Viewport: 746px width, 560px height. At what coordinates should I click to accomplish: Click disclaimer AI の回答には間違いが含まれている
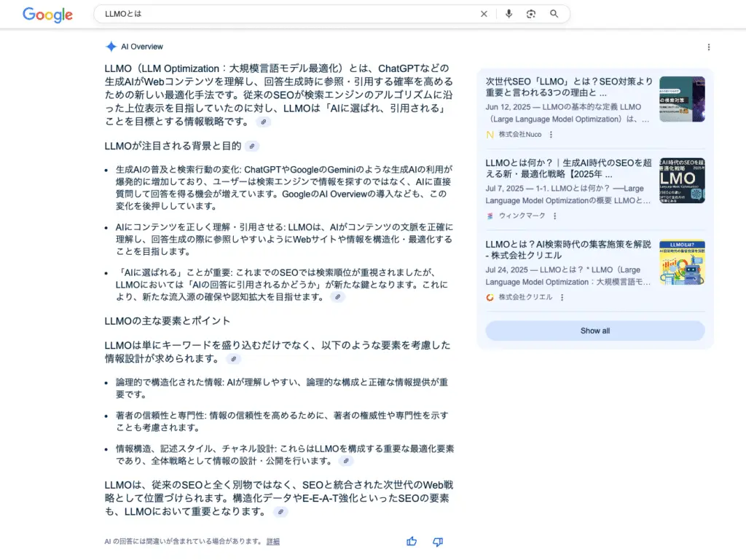click(183, 542)
